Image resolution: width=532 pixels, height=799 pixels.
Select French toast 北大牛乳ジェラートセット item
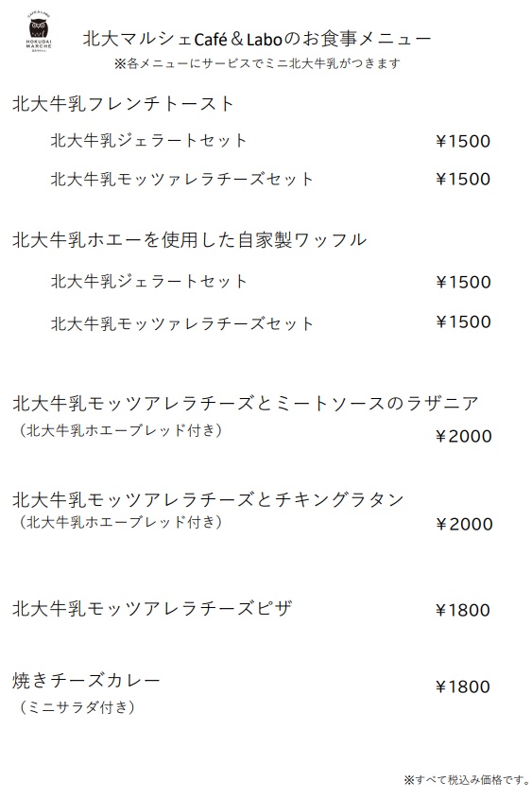click(x=148, y=141)
